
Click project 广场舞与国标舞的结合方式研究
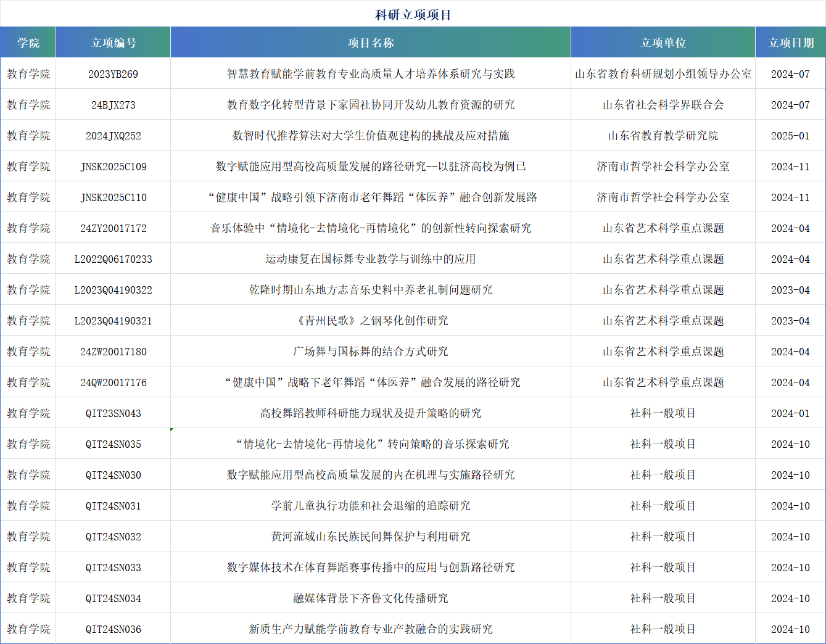point(371,352)
